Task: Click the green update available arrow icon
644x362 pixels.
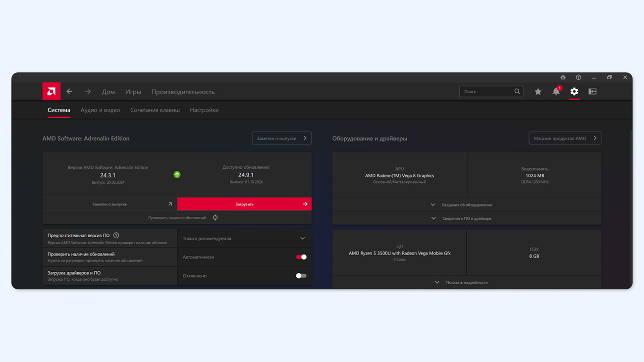Action: (177, 175)
